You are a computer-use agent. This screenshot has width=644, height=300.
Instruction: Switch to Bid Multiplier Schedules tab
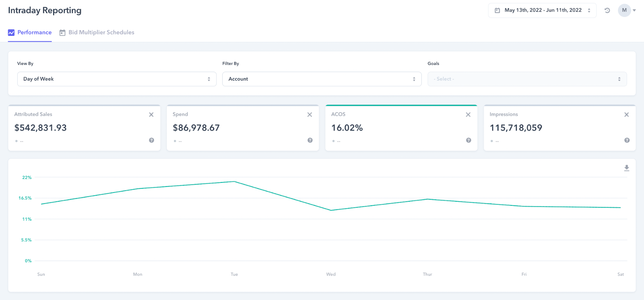pyautogui.click(x=97, y=33)
